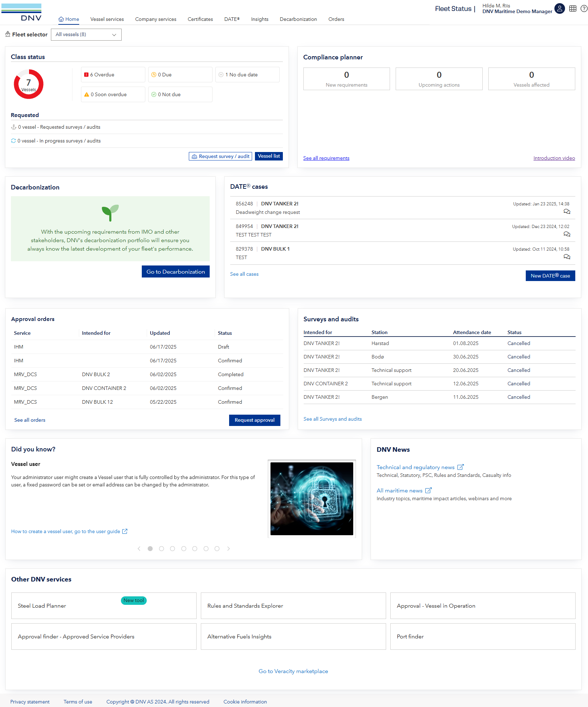The height and width of the screenshot is (707, 588).
Task: Open Introduction video link
Action: 554,158
